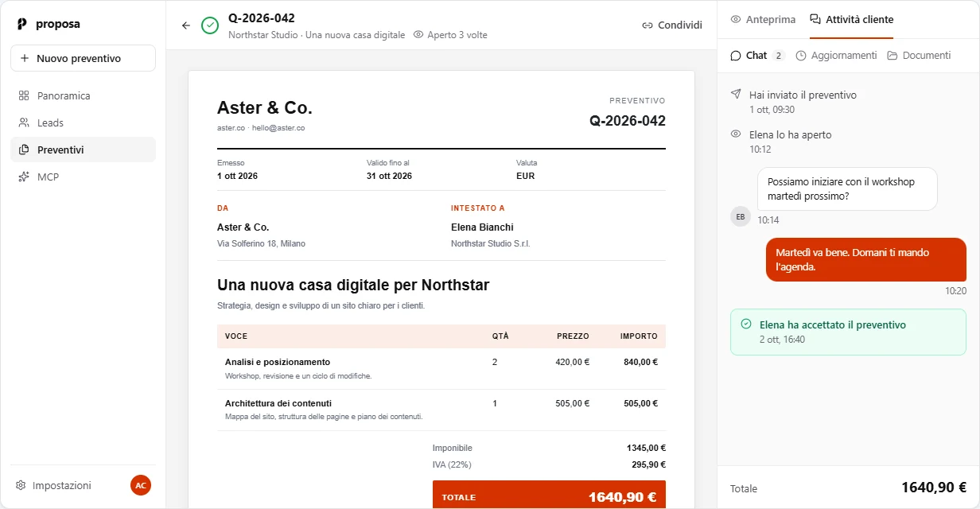Viewport: 980px width, 509px height.
Task: Open the Documenti sub-tab
Action: click(919, 56)
